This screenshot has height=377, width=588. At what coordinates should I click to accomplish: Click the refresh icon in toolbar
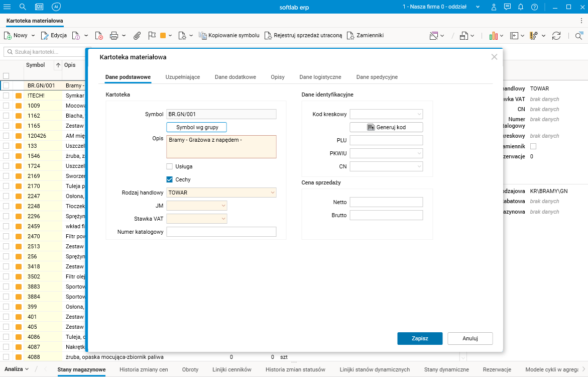[556, 36]
